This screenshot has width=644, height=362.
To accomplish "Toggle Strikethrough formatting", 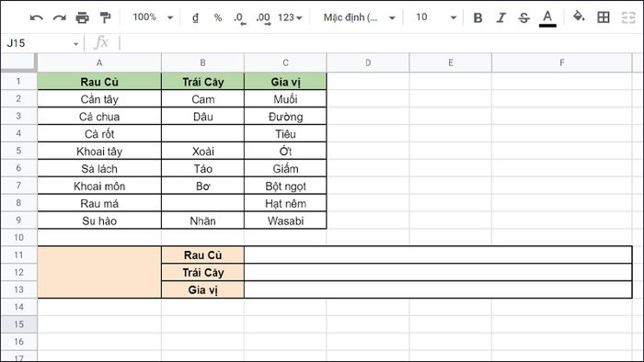I will (523, 17).
